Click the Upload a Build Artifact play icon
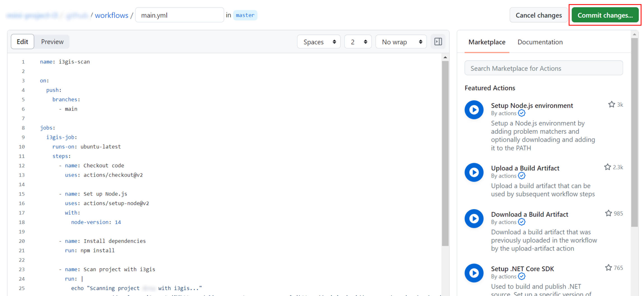644x296 pixels. click(474, 172)
